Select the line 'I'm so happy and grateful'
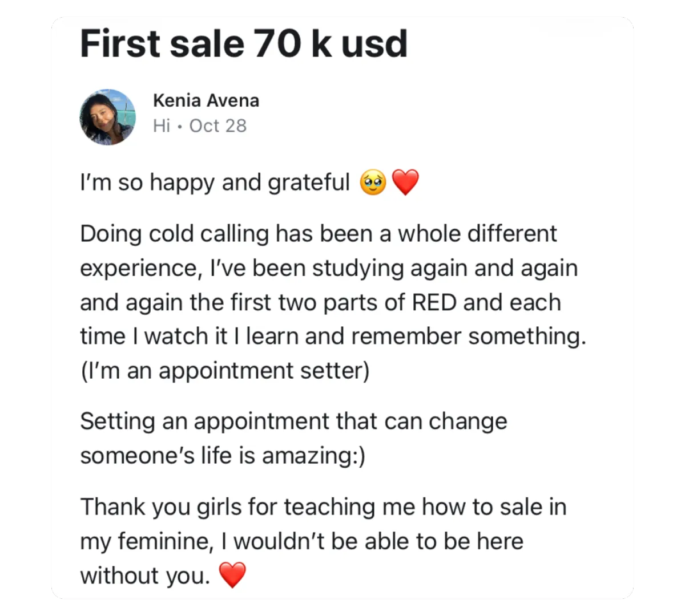 (215, 183)
